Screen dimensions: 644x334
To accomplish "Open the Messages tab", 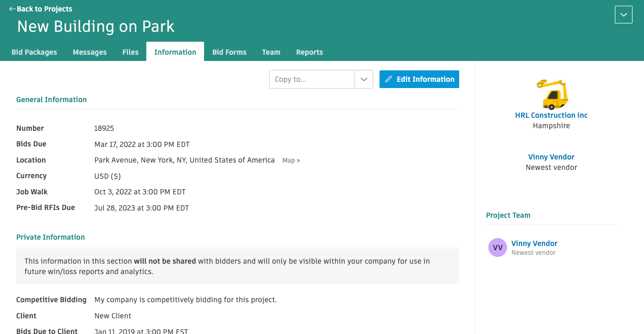I will pyautogui.click(x=90, y=52).
